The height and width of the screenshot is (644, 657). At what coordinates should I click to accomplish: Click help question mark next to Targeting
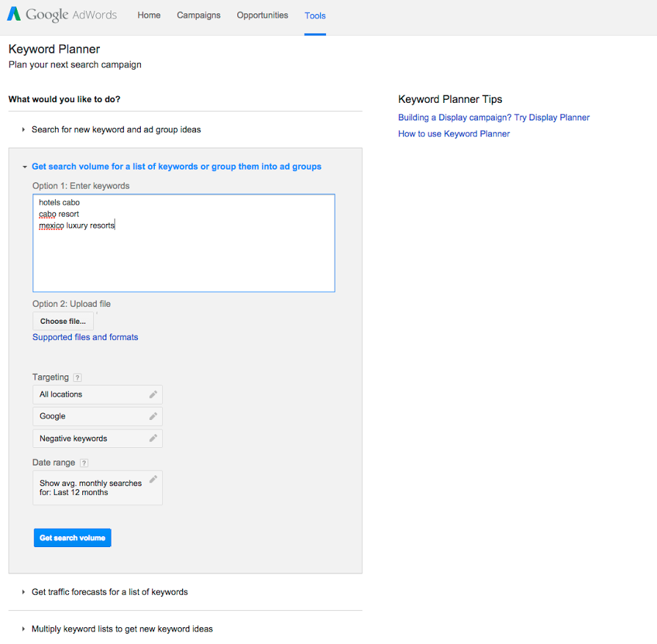[77, 377]
